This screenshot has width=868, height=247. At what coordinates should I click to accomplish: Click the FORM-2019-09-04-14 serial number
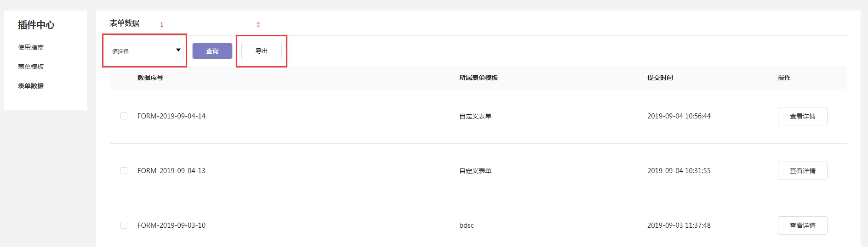[x=171, y=116]
